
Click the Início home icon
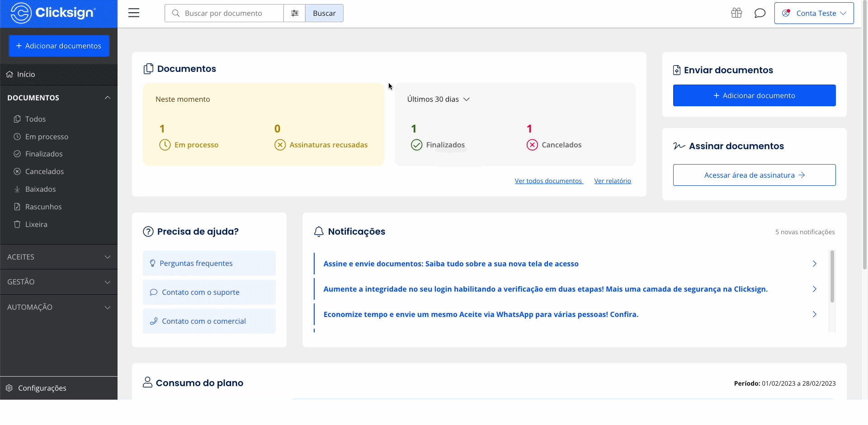(x=9, y=74)
